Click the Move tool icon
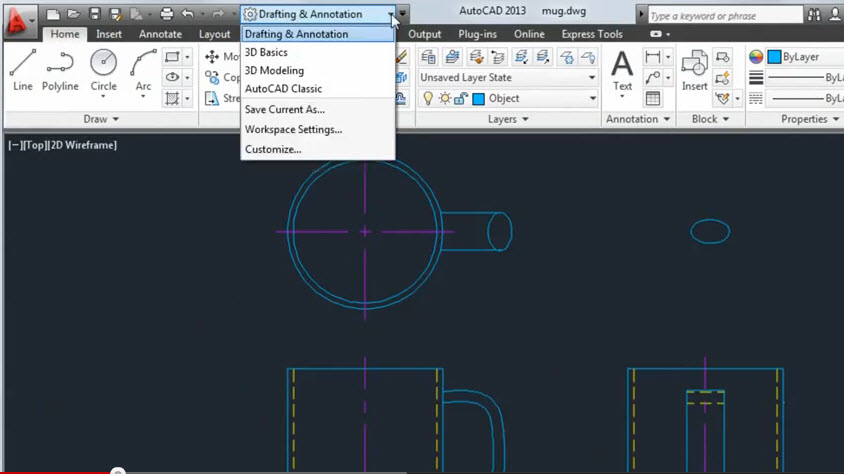844x474 pixels. tap(212, 56)
